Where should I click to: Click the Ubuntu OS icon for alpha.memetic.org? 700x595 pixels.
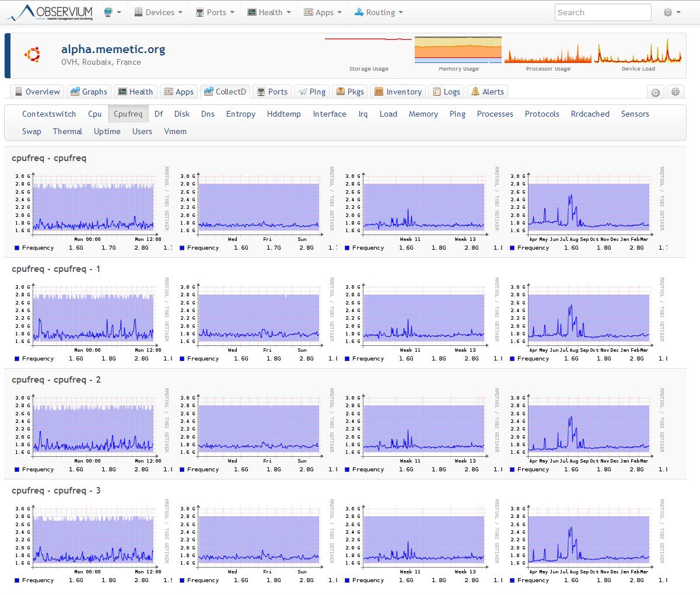click(x=32, y=55)
